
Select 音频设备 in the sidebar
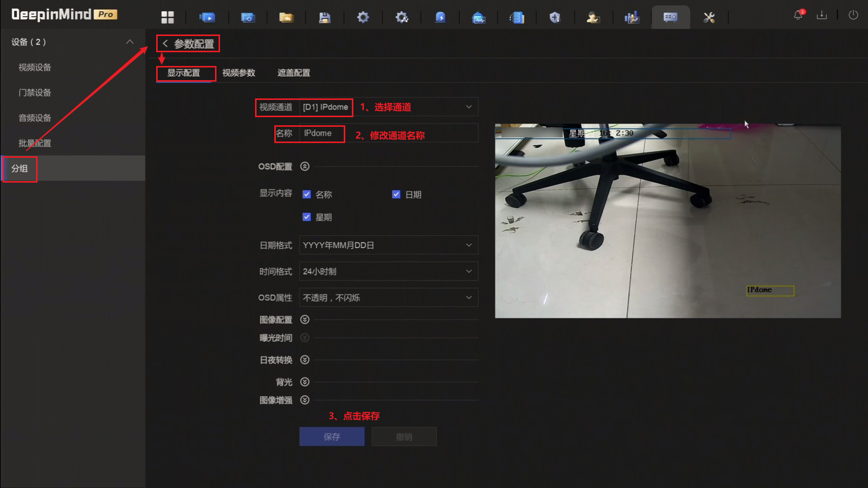pyautogui.click(x=35, y=118)
